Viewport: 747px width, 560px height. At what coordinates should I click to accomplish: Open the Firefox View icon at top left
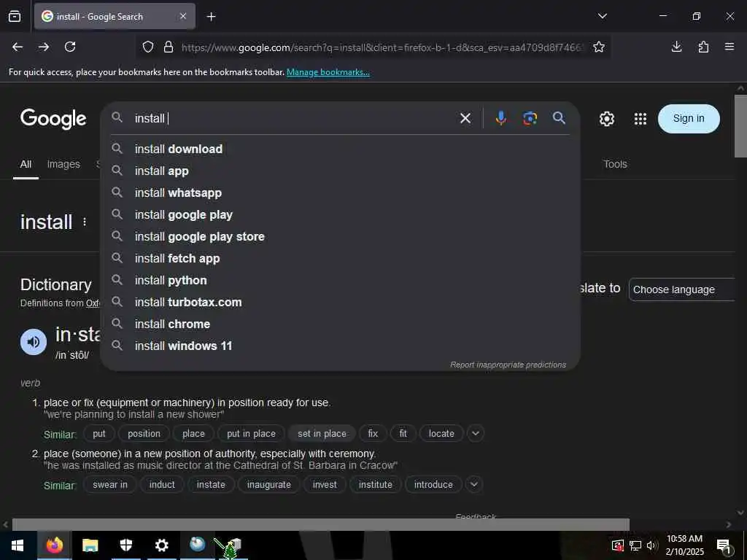[x=15, y=17]
